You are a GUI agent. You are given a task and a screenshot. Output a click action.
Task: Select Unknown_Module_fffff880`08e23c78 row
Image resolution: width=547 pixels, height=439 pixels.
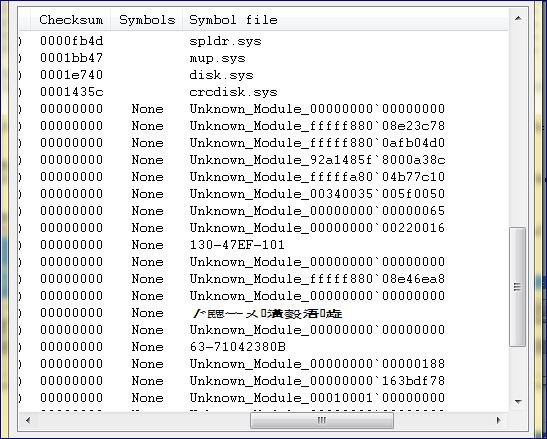(263, 126)
